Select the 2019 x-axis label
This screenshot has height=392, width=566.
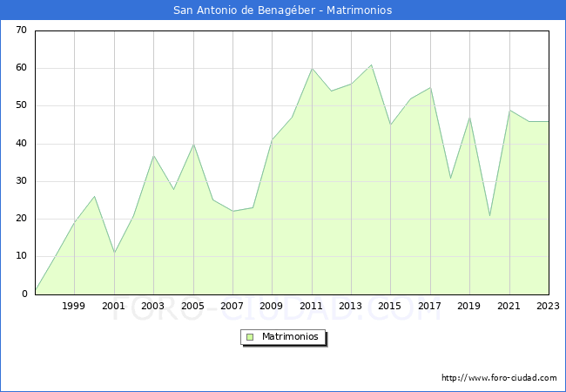pos(469,306)
